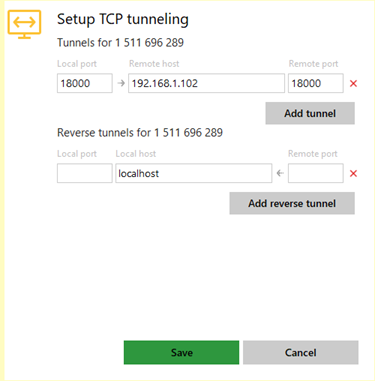Screen dimensions: 375x381
Task: Click the TCP tunneling monitor icon
Action: 24,24
